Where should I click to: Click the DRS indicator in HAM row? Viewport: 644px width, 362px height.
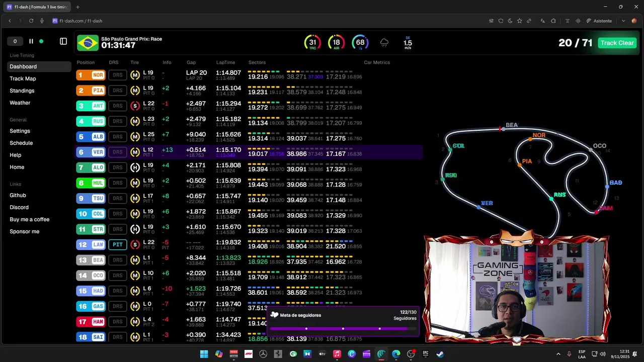coord(118,322)
